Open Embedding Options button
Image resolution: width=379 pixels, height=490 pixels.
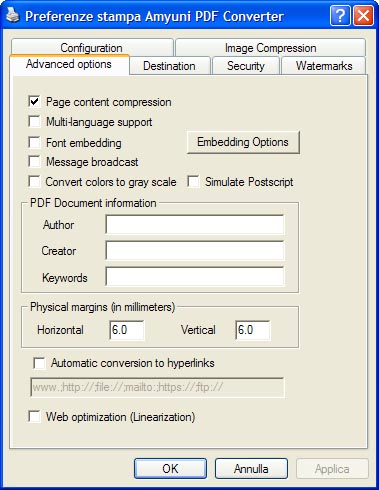(243, 142)
